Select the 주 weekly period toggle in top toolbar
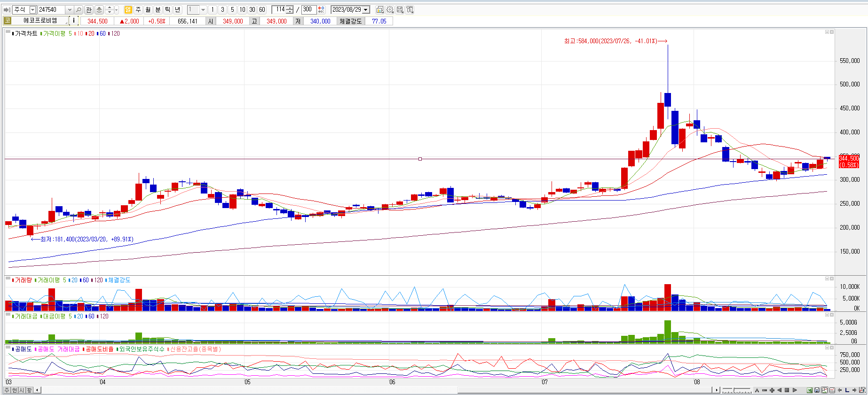868x395 pixels. [x=138, y=9]
